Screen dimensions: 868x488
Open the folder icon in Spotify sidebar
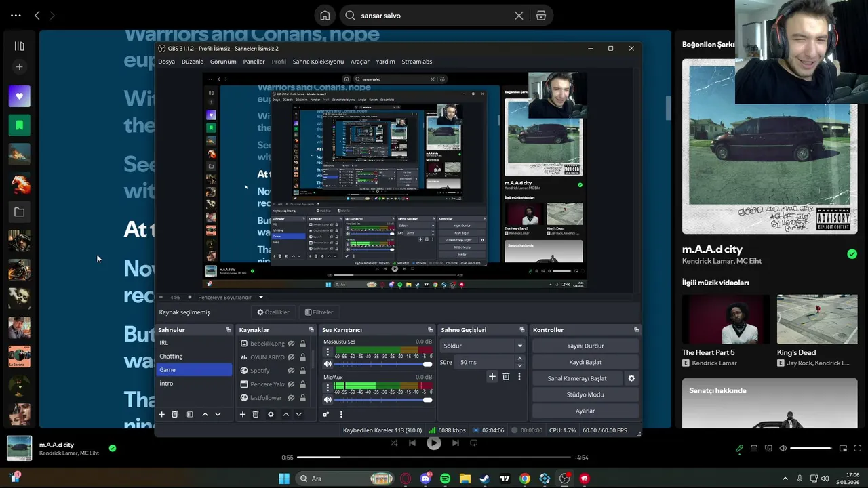click(19, 212)
